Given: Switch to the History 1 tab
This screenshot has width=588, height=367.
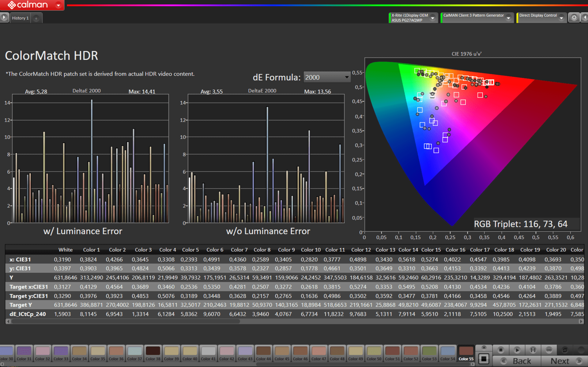Looking at the screenshot, I should [20, 18].
